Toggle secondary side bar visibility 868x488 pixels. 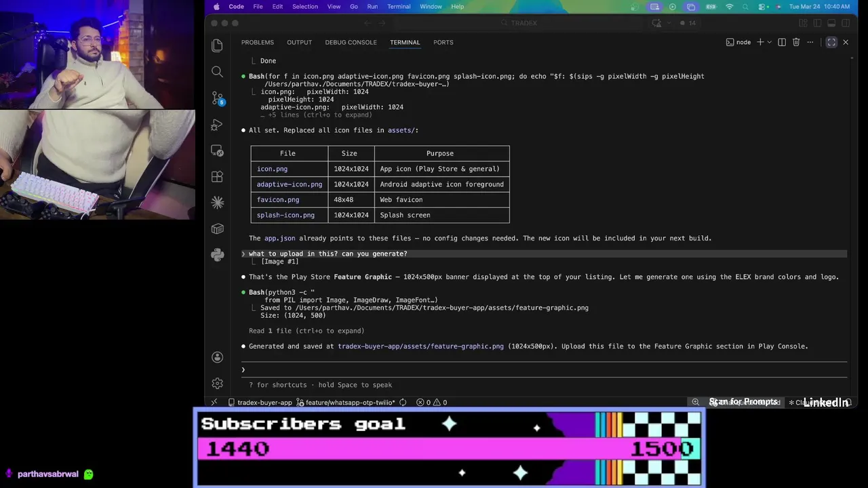click(x=846, y=23)
